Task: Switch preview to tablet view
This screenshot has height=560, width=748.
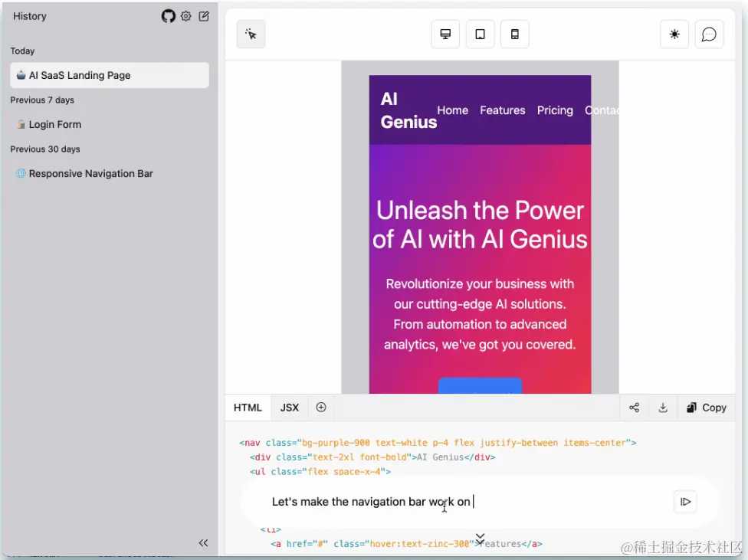Action: coord(480,34)
